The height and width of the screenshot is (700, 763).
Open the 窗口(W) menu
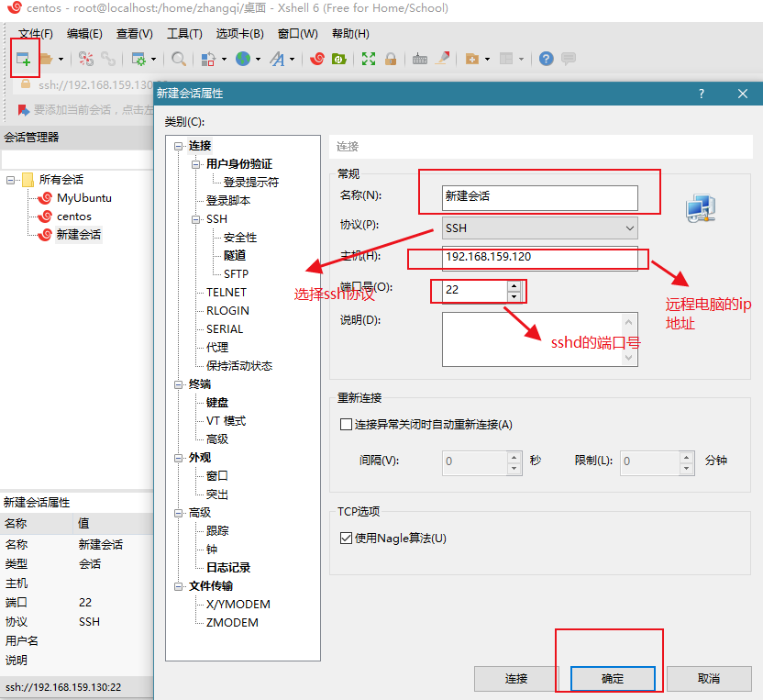pyautogui.click(x=297, y=34)
